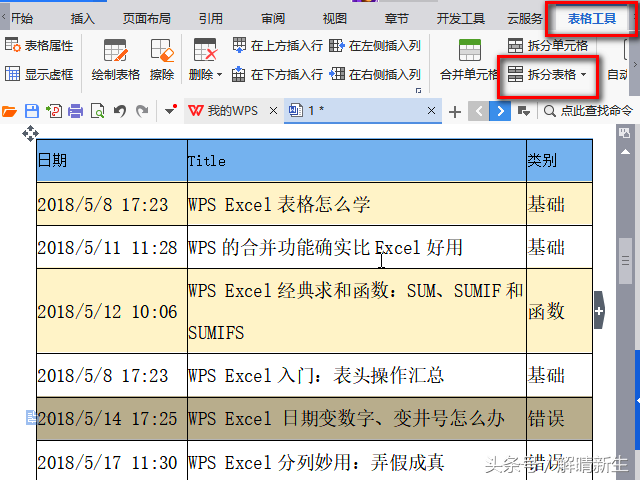Open the document tab list dropdown
Screen dimensions: 640x480
coord(524,111)
